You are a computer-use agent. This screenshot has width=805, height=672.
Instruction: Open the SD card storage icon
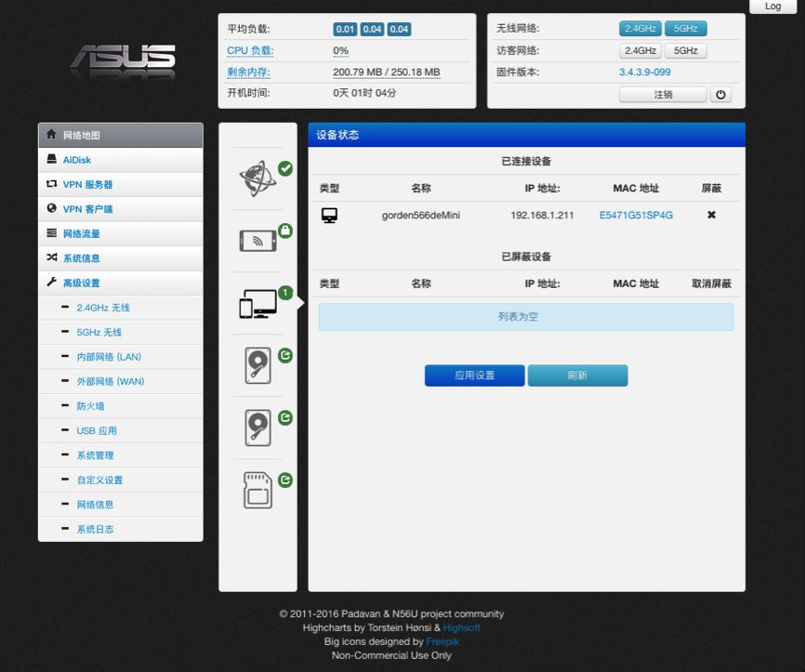coord(257,490)
